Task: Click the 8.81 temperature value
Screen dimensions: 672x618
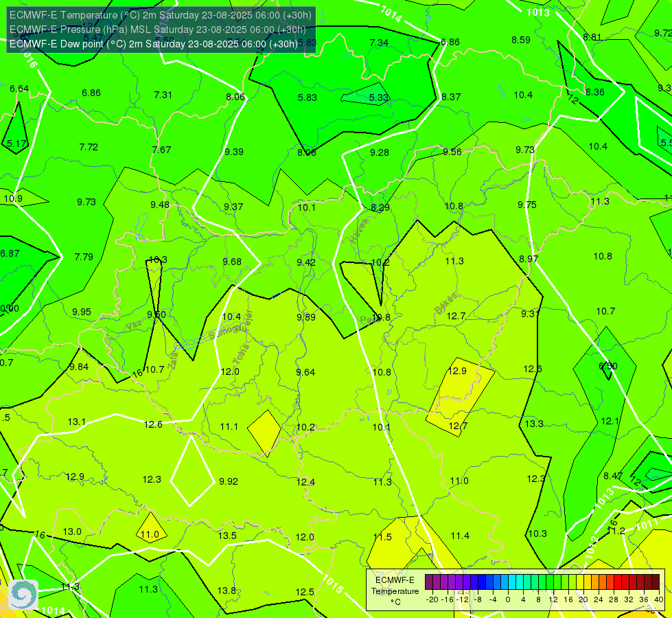Action: tap(592, 37)
